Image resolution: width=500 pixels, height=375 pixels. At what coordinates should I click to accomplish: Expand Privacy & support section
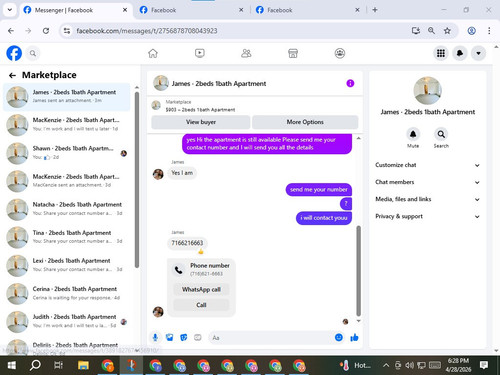tap(427, 216)
